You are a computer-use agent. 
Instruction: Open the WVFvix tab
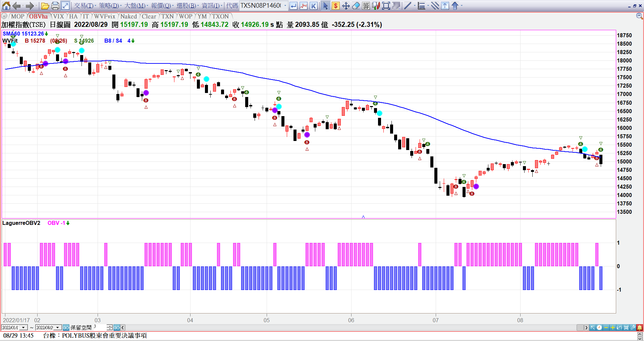click(x=105, y=16)
